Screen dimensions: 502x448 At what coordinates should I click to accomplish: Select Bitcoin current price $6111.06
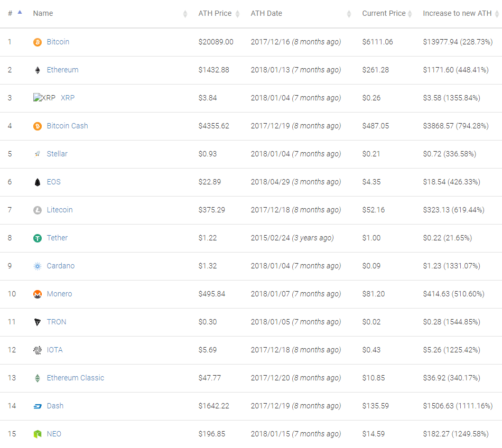pos(377,42)
